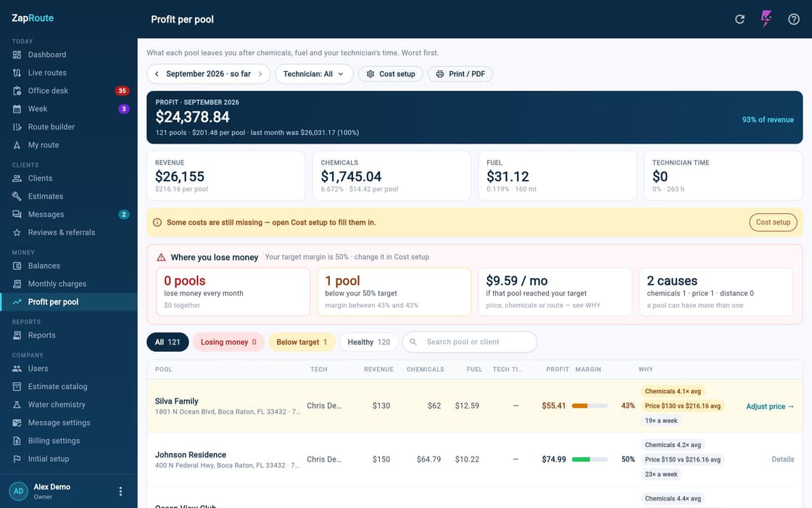
Task: Click the 2 causes card
Action: [x=716, y=292]
